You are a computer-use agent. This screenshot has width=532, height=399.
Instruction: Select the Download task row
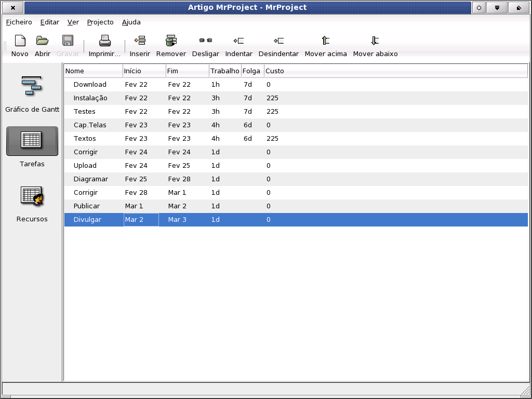296,85
